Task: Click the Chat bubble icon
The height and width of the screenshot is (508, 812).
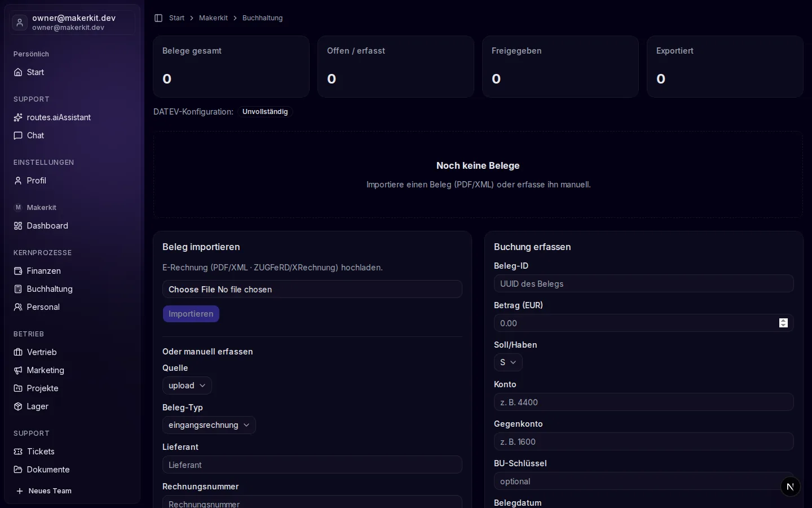Action: (x=18, y=135)
